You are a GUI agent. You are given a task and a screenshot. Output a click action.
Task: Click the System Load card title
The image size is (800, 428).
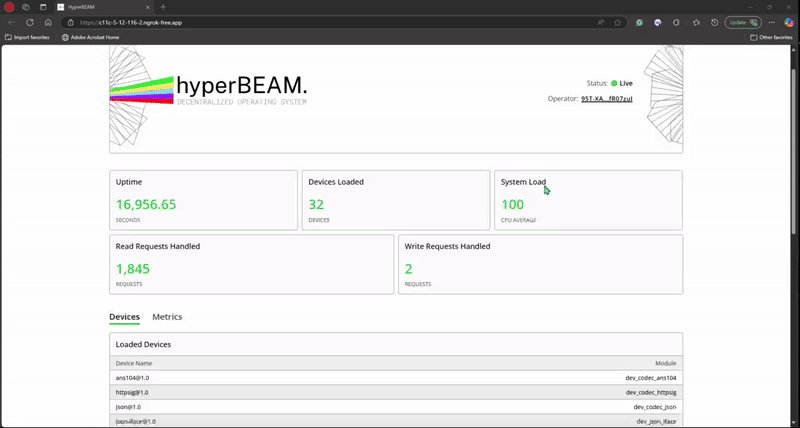point(523,182)
